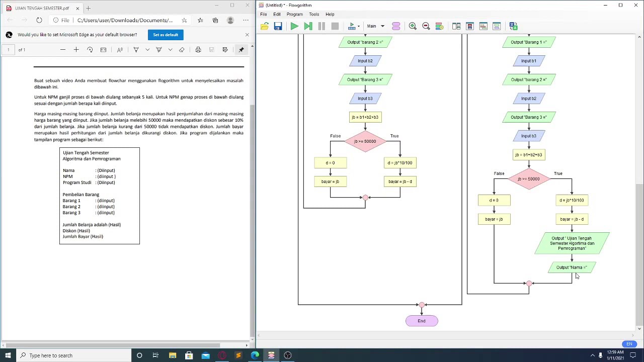Open the run speed dropdown arrow
The height and width of the screenshot is (362, 644).
[x=358, y=26]
